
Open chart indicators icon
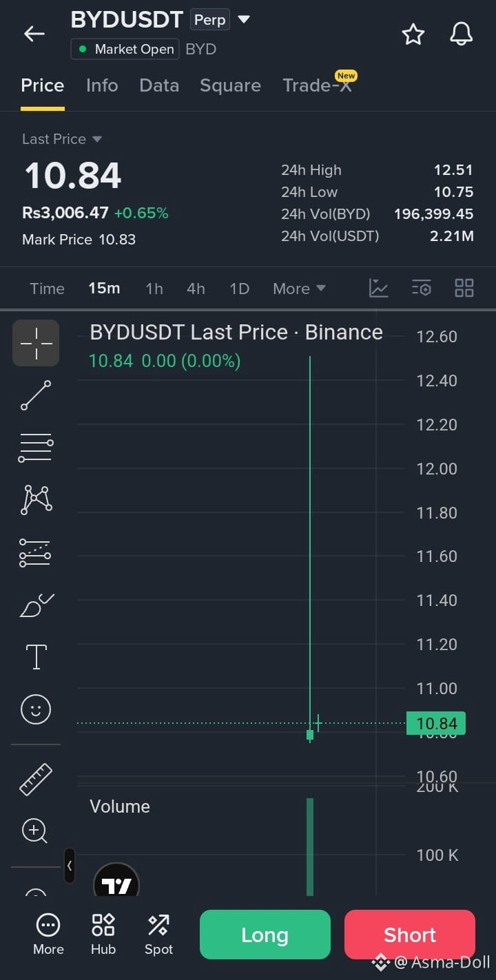coord(379,288)
